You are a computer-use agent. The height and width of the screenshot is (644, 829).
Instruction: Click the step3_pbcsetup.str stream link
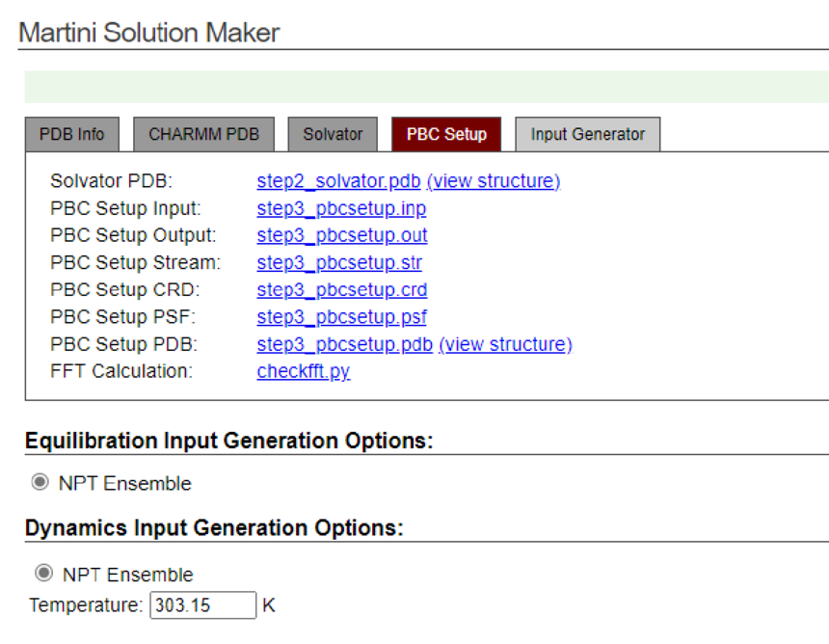339,262
